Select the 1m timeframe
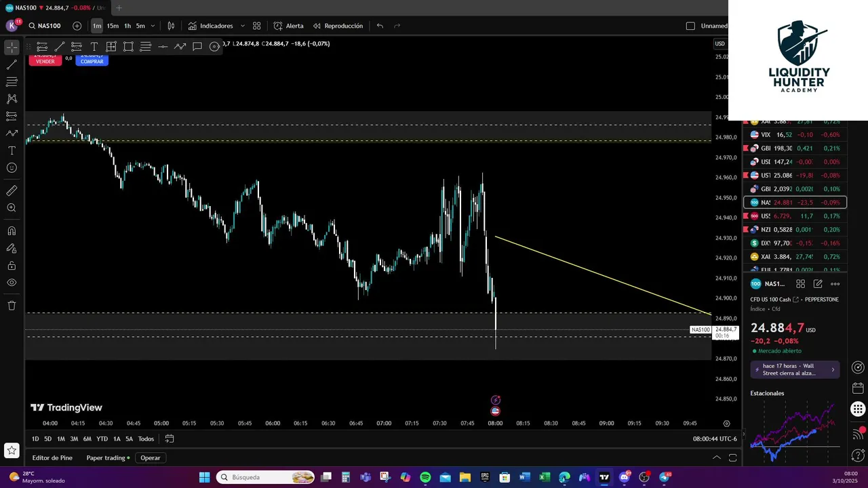 coord(97,26)
